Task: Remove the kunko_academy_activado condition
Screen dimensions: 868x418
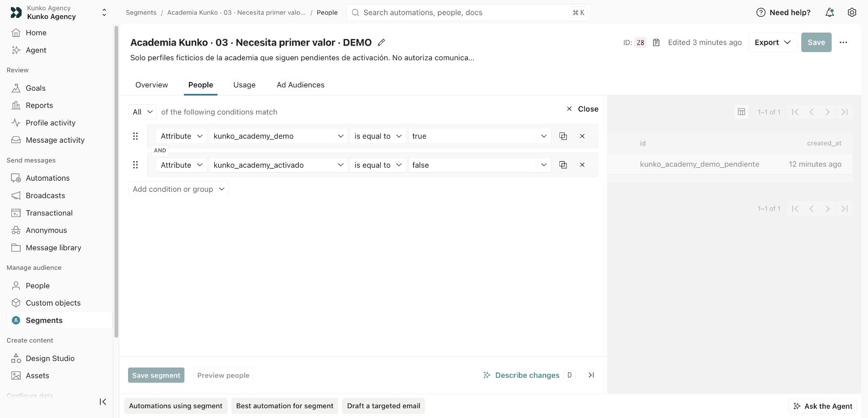Action: [582, 165]
